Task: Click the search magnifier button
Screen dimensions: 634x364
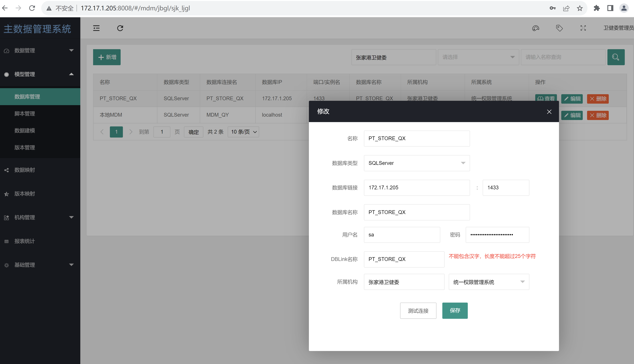Action: (616, 57)
